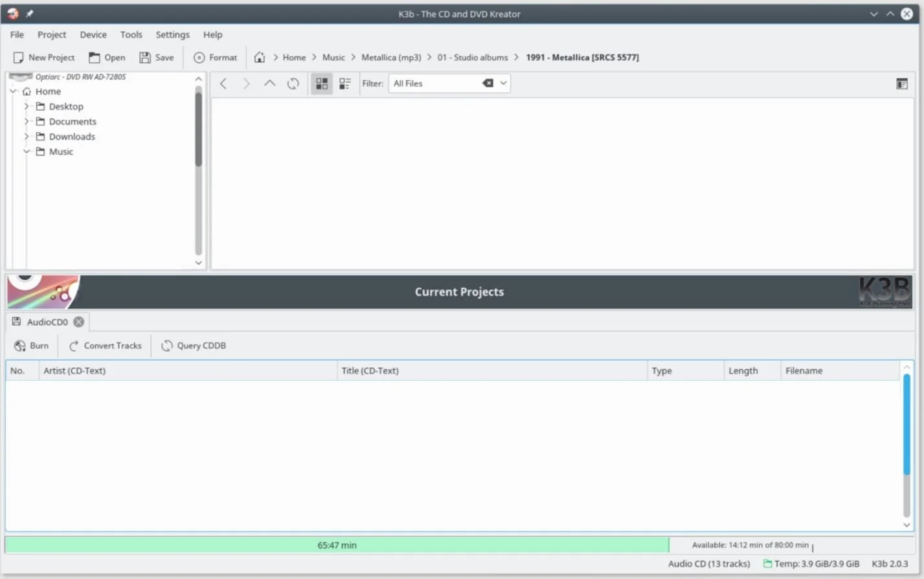Click the K3b app icon in title bar

coord(12,14)
